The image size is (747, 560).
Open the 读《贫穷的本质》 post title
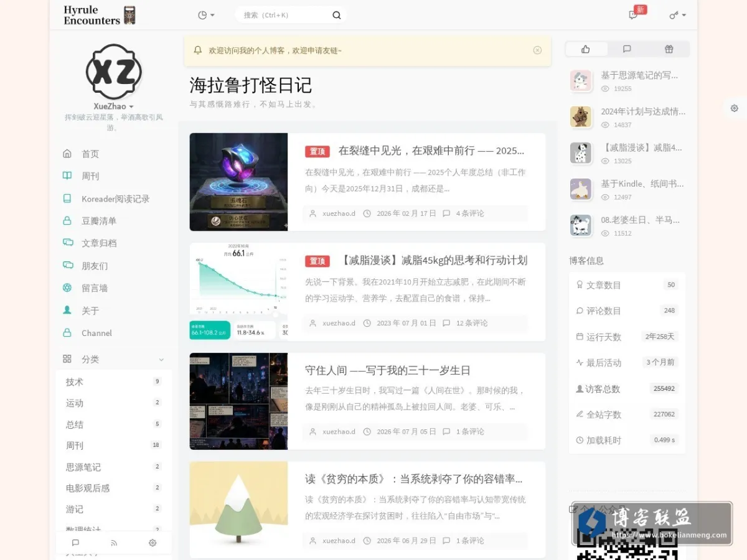pos(414,478)
